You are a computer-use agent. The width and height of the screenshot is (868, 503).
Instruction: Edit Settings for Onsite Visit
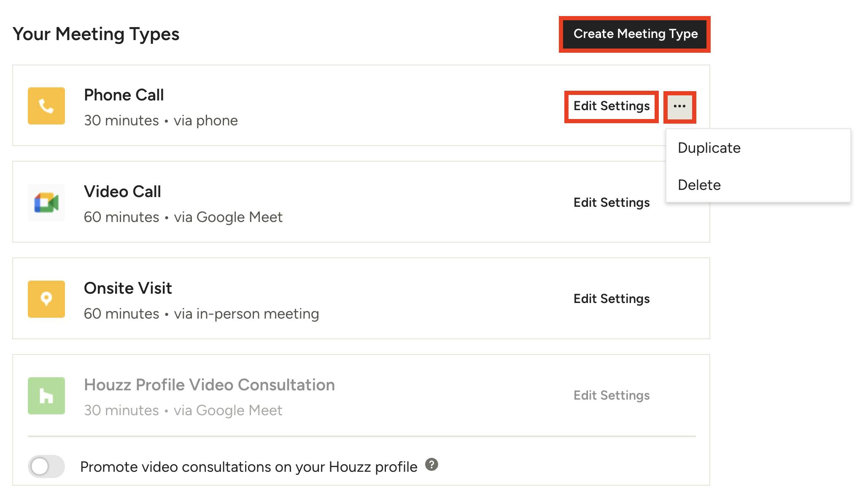click(x=611, y=299)
